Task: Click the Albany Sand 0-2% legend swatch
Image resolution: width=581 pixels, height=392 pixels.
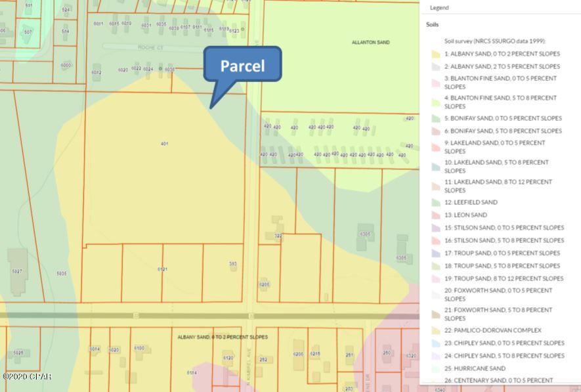Action: coord(435,54)
